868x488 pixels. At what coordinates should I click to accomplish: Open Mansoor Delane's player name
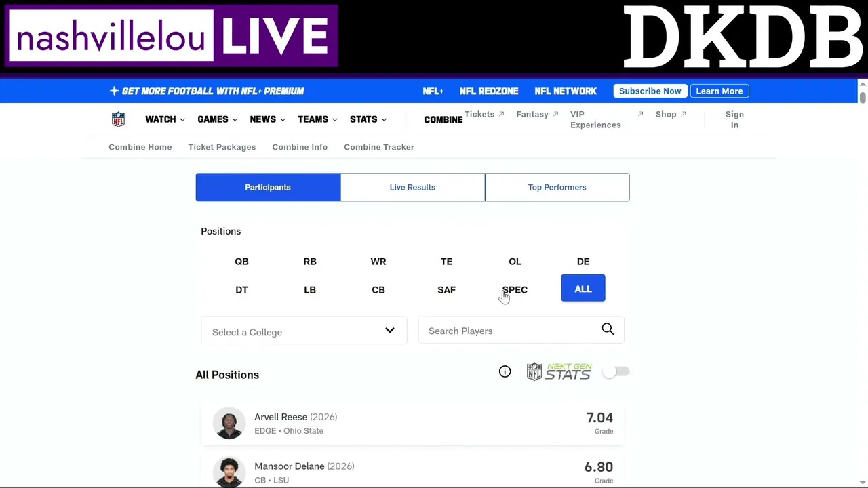point(289,466)
